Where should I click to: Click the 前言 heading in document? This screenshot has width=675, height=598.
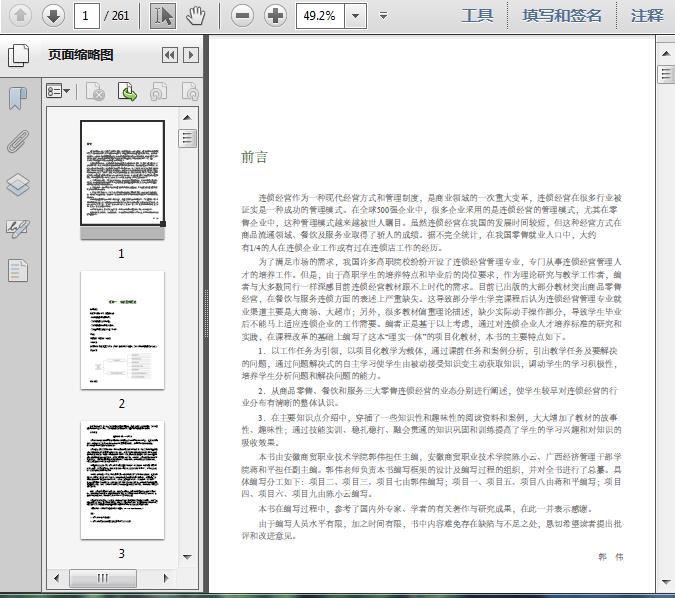coord(254,157)
